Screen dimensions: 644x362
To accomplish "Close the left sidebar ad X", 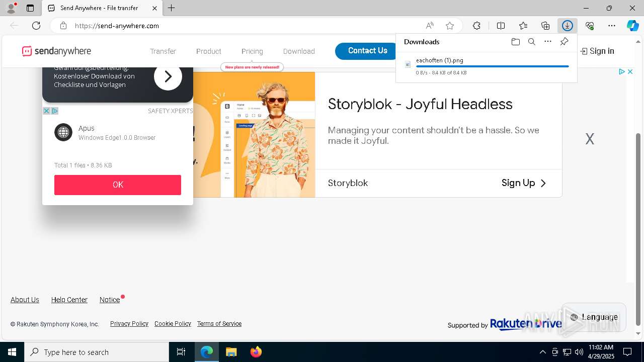I will point(46,111).
